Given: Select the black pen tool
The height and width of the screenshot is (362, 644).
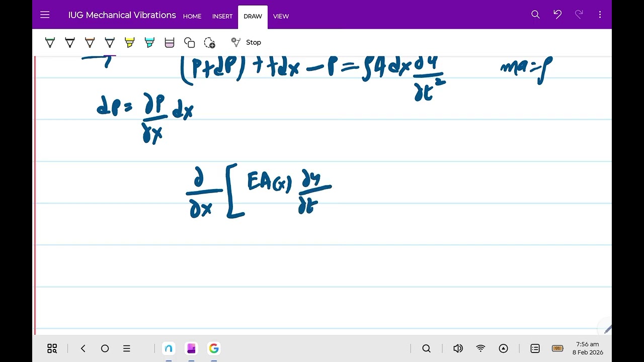Looking at the screenshot, I should (x=70, y=43).
